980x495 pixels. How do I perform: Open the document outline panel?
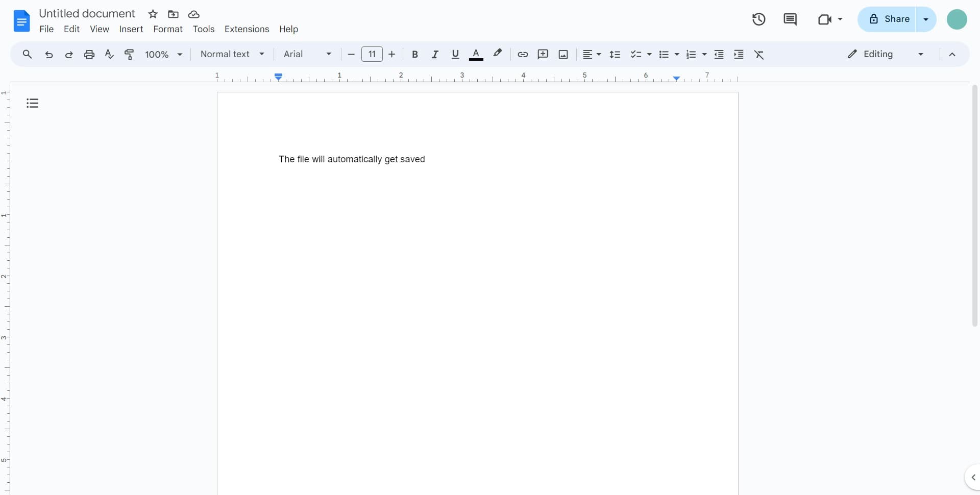[x=32, y=103]
